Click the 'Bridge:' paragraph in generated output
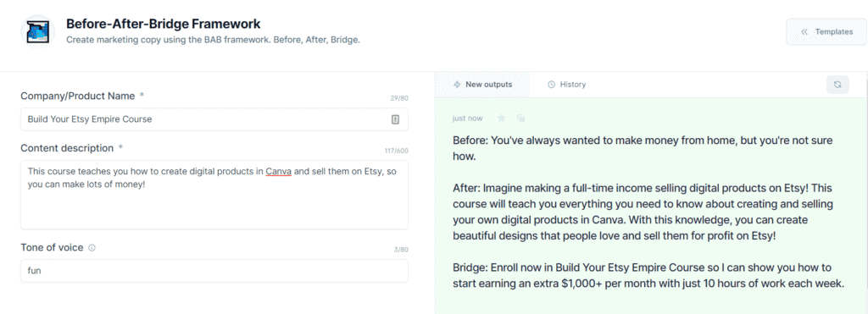 click(x=648, y=276)
